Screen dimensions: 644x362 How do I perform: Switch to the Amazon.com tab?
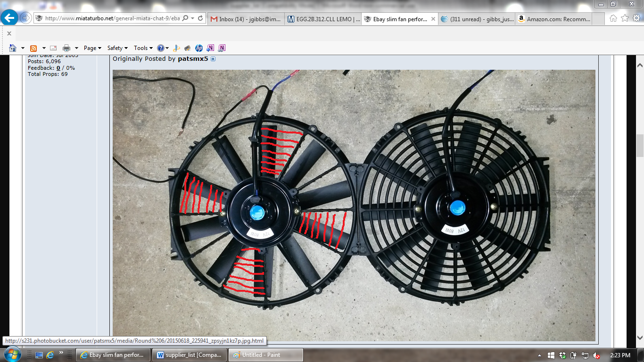pyautogui.click(x=553, y=19)
